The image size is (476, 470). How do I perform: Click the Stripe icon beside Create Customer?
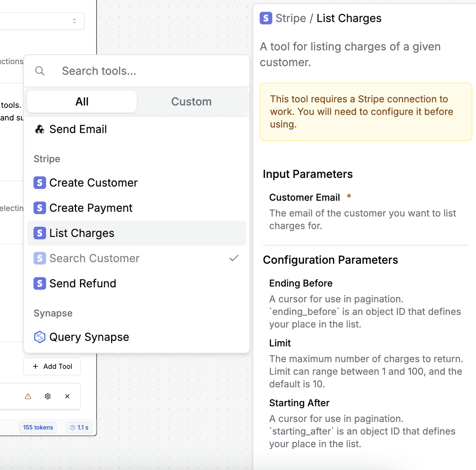pos(40,183)
